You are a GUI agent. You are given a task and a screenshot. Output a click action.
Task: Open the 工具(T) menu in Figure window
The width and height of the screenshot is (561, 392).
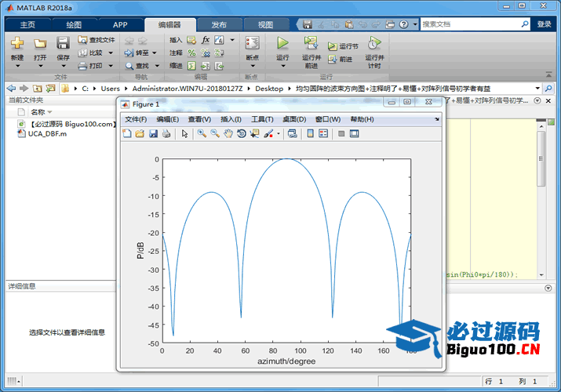(262, 119)
